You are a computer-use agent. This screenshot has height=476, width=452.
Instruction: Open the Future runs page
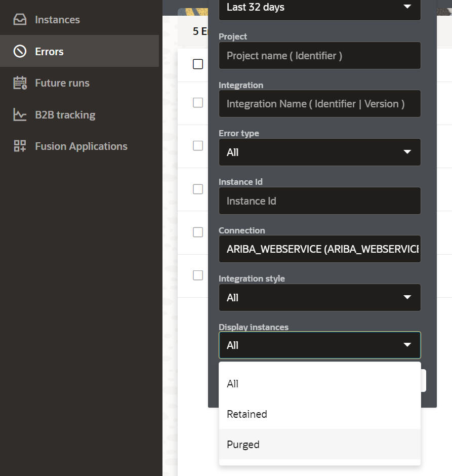coord(62,83)
